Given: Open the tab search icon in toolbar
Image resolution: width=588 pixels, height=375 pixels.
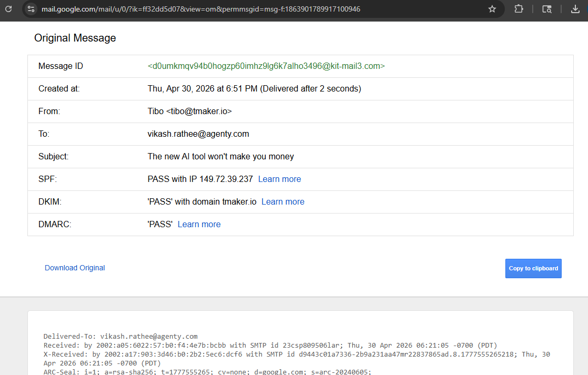Looking at the screenshot, I should tap(547, 9).
